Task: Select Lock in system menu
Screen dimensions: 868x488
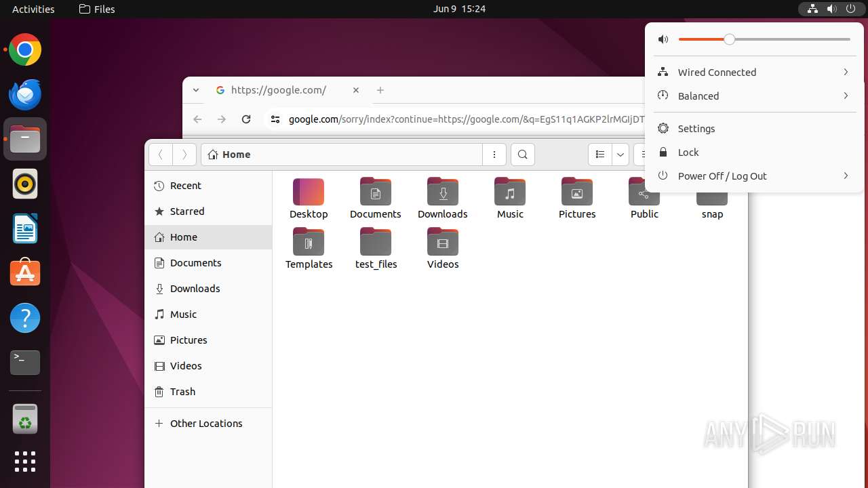Action: (x=755, y=152)
